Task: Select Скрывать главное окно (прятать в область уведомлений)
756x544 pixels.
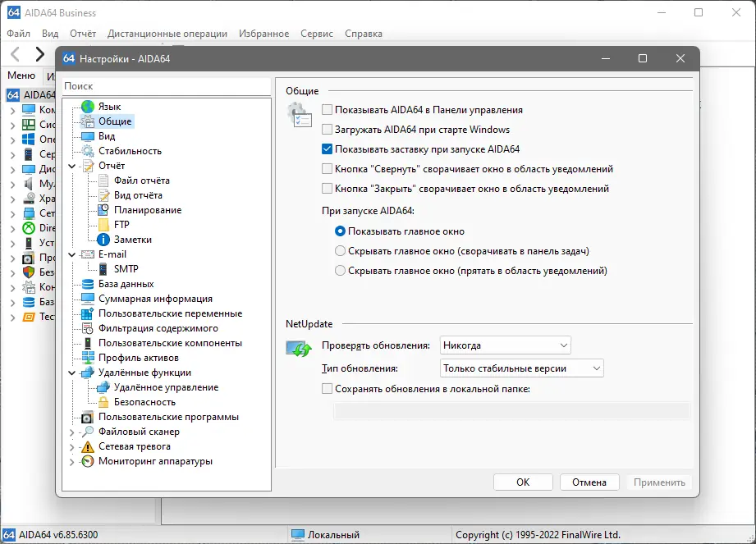Action: 341,272
